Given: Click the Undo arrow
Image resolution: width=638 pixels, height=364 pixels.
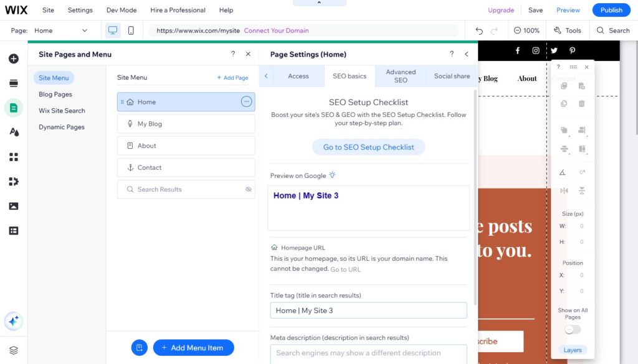Looking at the screenshot, I should click(x=479, y=31).
